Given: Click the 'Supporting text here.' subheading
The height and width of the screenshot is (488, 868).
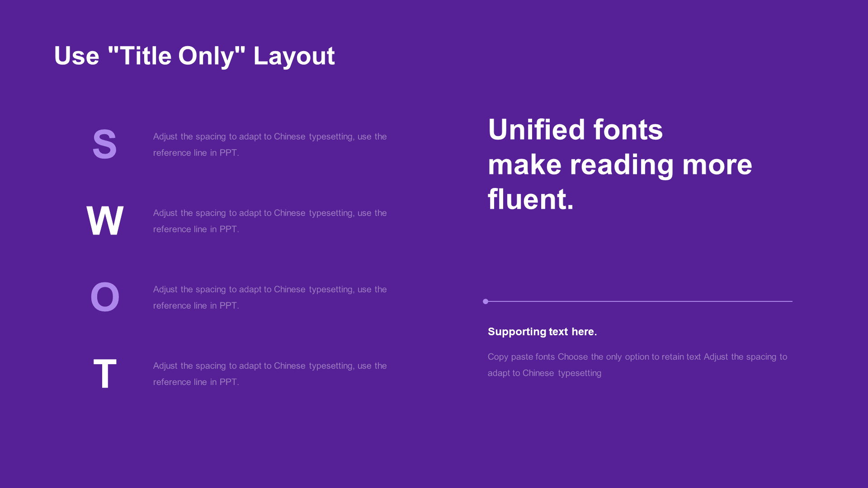Looking at the screenshot, I should tap(542, 332).
